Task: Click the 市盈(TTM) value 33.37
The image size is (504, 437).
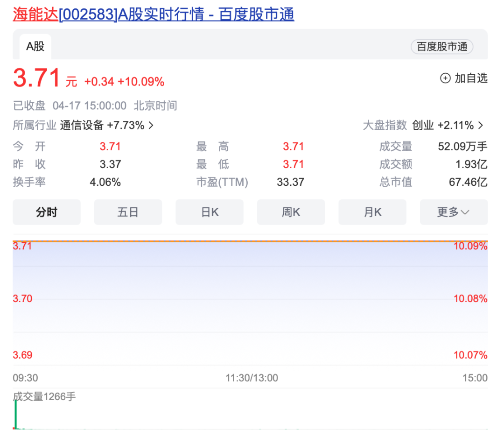Action: 291,183
